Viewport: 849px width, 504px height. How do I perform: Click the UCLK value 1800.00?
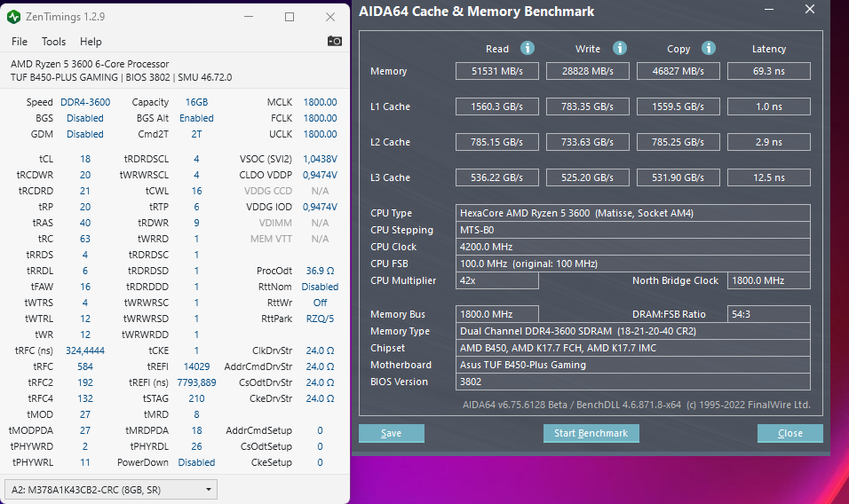(320, 134)
